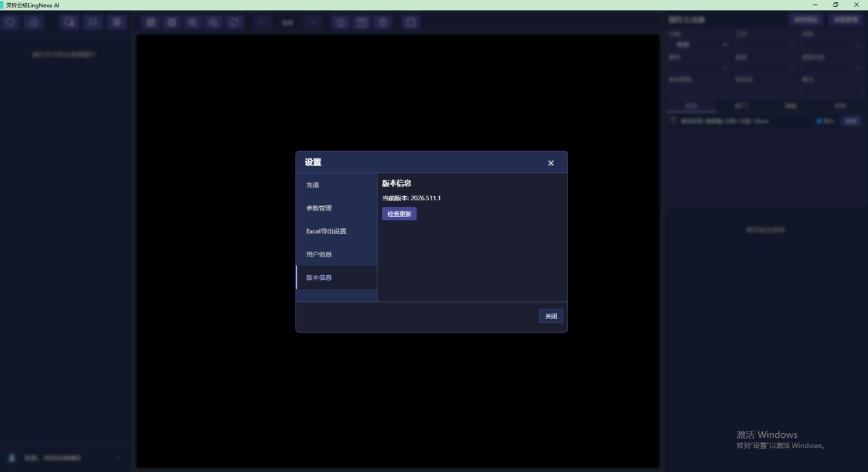This screenshot has width=868, height=472.
Task: Open the Excel导出设置 section
Action: (336, 231)
